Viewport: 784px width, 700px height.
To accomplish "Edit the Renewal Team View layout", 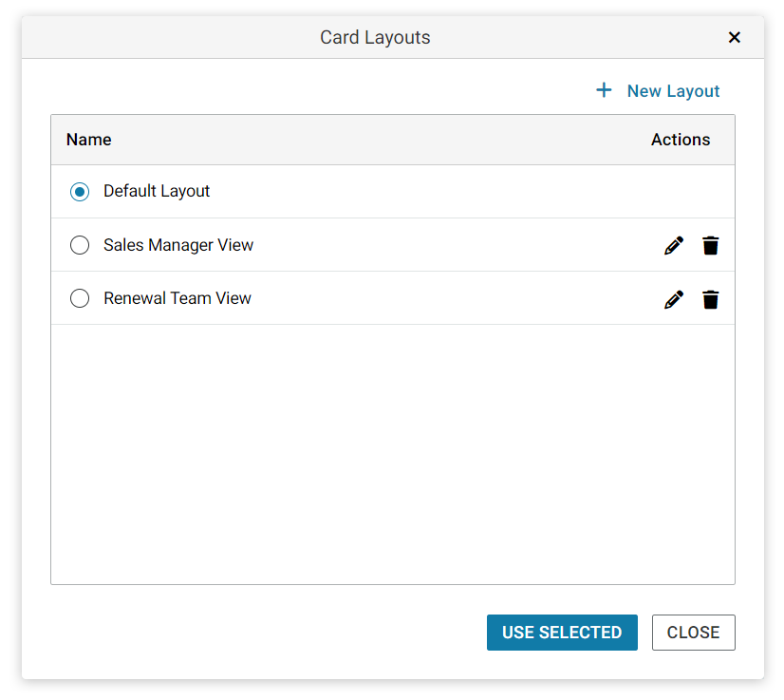I will click(x=674, y=300).
